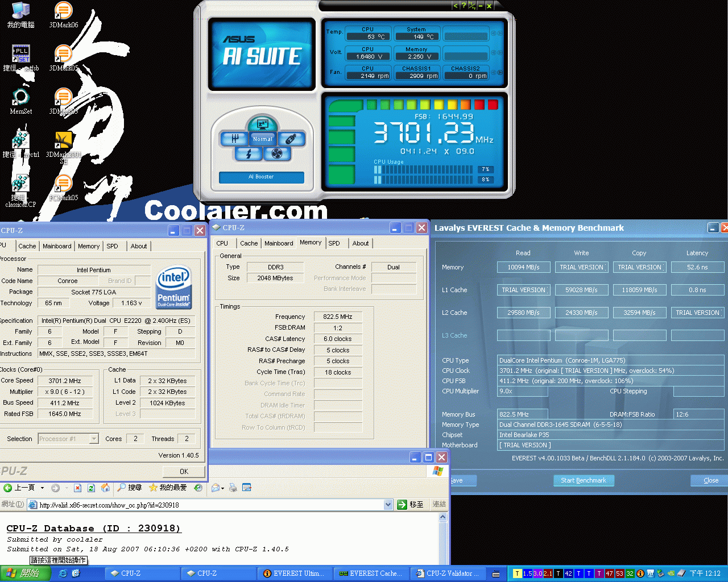The width and height of the screenshot is (728, 582).
Task: Switch to Mainboard tab in left CPU-Z
Action: (x=57, y=246)
